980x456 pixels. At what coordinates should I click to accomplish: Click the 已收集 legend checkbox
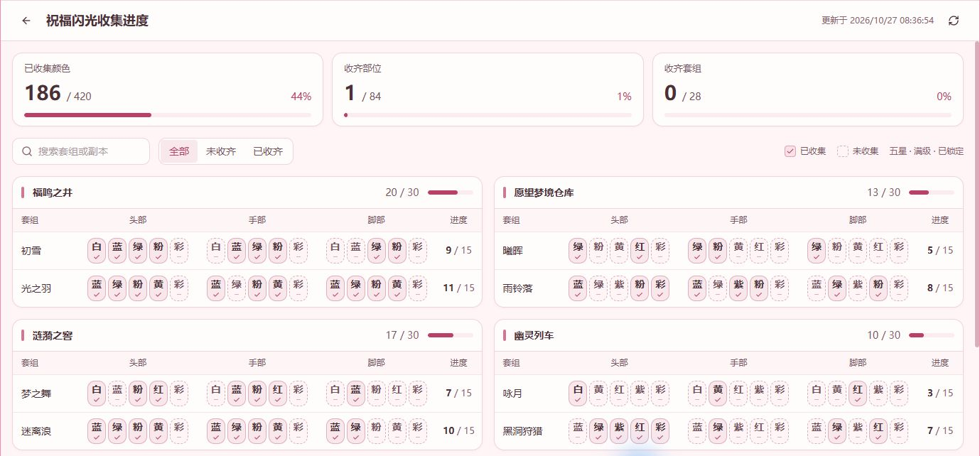[790, 151]
